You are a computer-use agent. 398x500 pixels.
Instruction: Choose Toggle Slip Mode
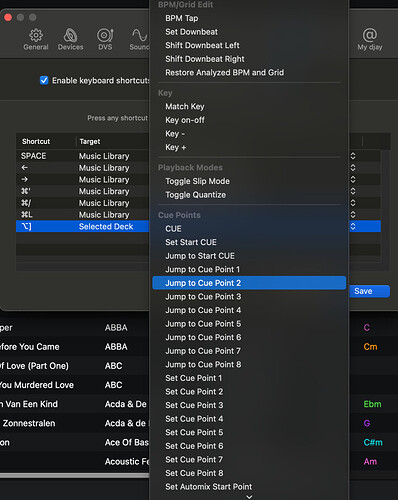[249, 181]
